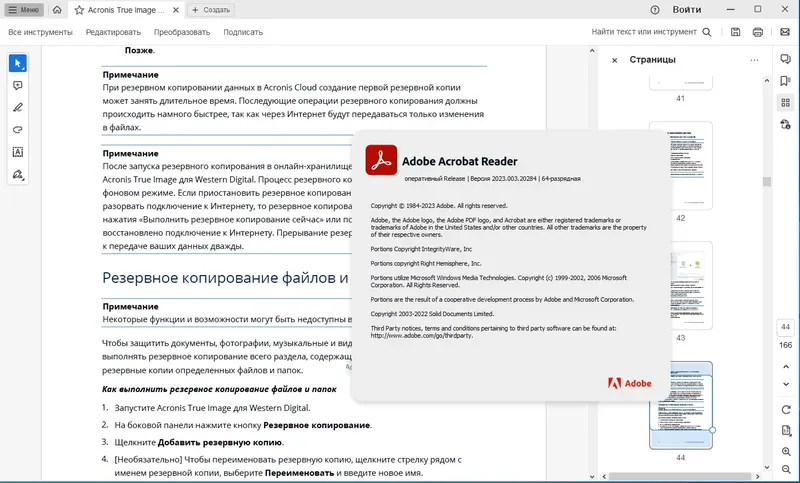Open the Страницы panel options ellipsis

click(x=755, y=60)
